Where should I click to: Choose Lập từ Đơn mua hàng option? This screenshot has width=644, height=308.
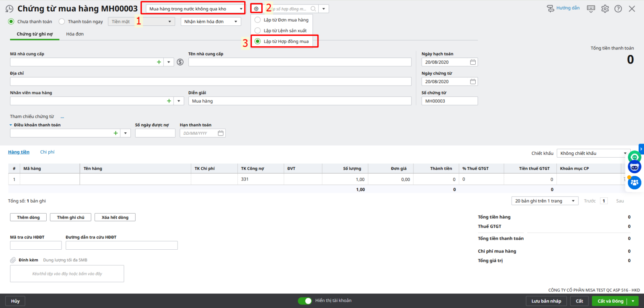click(x=258, y=20)
